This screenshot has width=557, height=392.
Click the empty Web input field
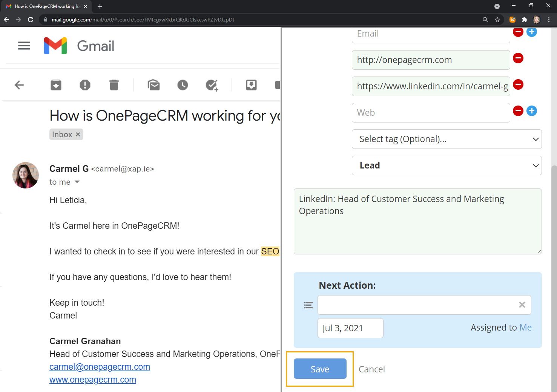431,113
